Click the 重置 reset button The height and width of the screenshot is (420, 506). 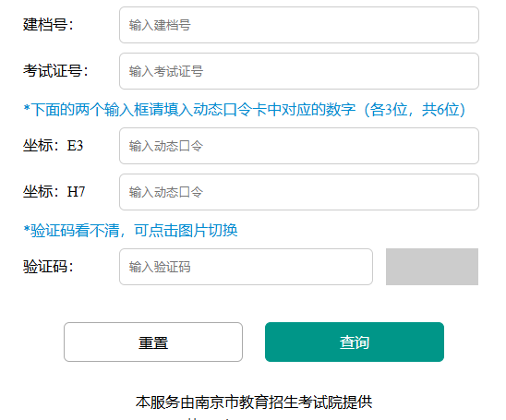(x=153, y=342)
